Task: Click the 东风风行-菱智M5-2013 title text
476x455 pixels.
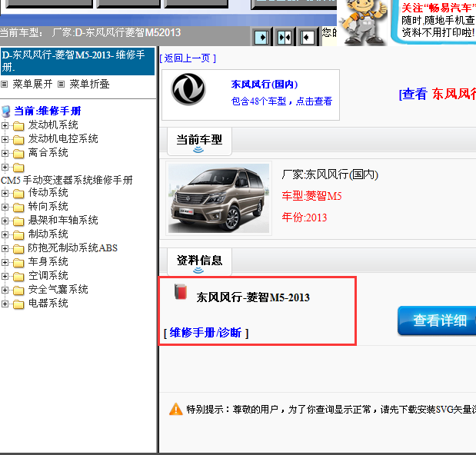Action: (x=253, y=297)
